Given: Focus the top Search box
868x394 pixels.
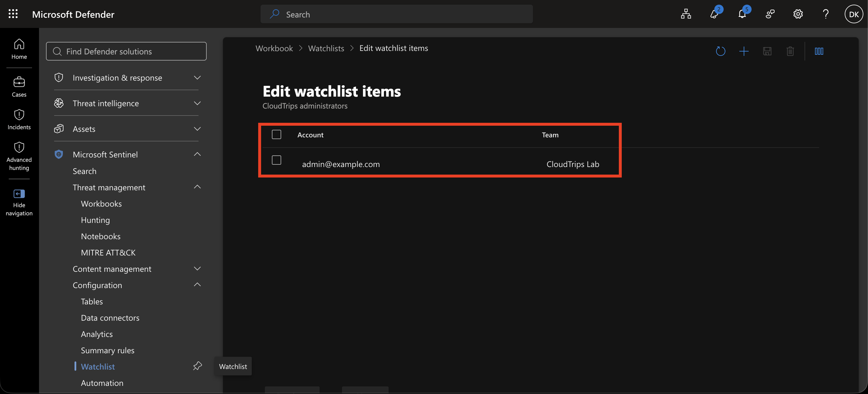Looking at the screenshot, I should 397,14.
